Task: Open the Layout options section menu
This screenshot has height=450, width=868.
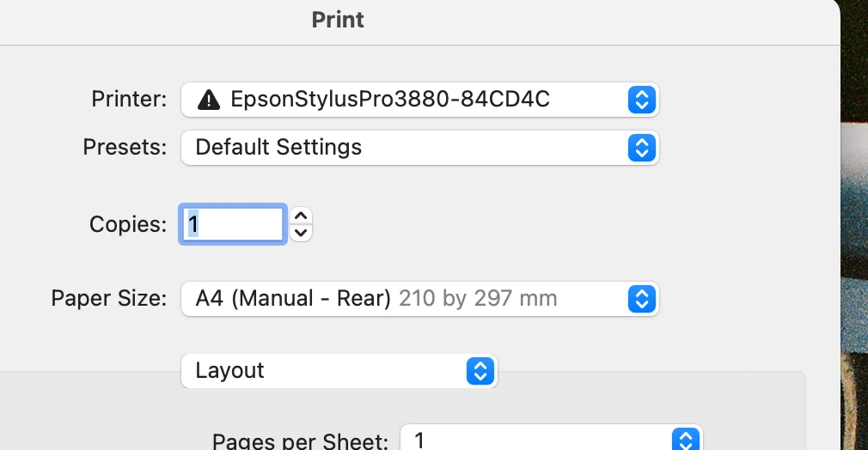Action: (339, 371)
